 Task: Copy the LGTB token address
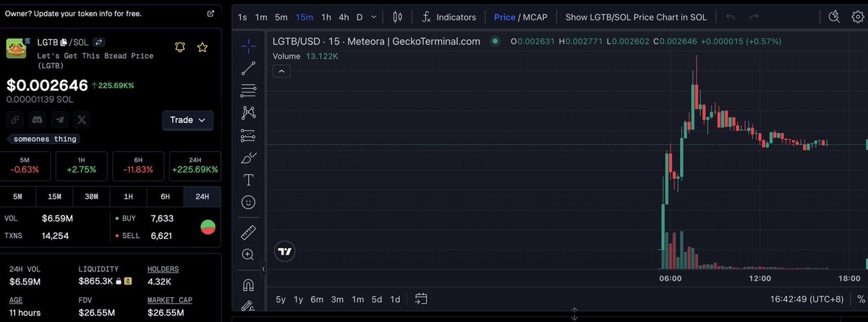pyautogui.click(x=63, y=43)
